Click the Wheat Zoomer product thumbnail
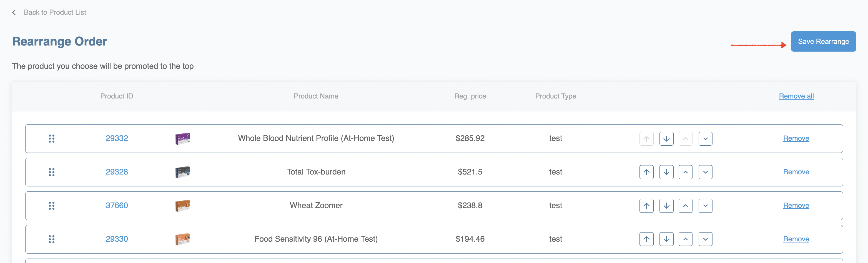Screen dimensions: 868x263 click(x=183, y=205)
